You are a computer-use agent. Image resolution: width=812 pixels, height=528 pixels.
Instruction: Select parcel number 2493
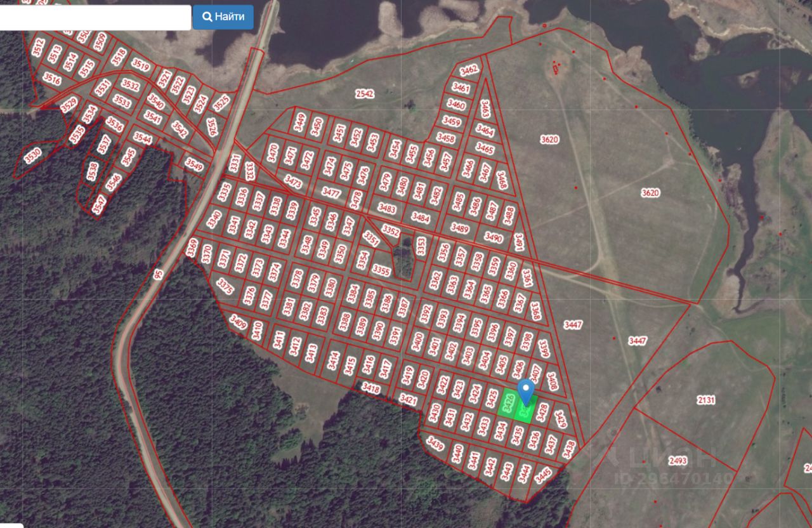pyautogui.click(x=678, y=461)
